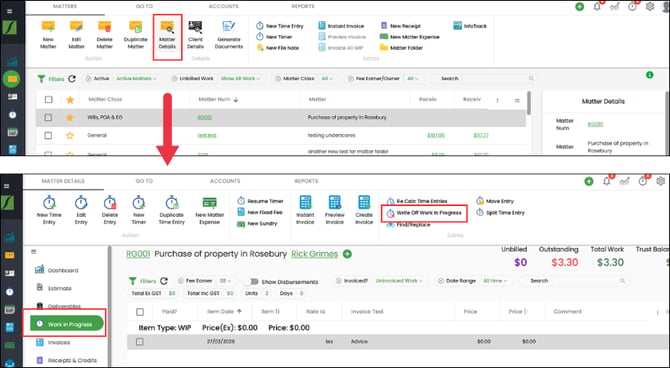
Task: Open the Reports tab in lower ribbon
Action: click(306, 181)
